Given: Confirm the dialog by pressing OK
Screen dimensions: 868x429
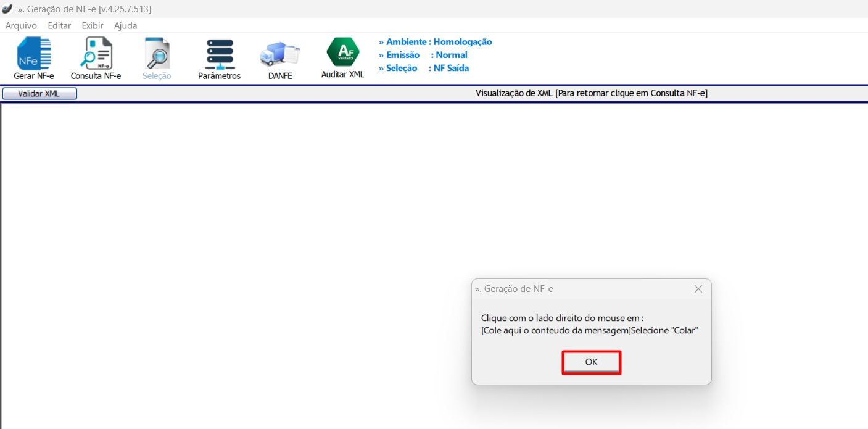Looking at the screenshot, I should tap(591, 362).
